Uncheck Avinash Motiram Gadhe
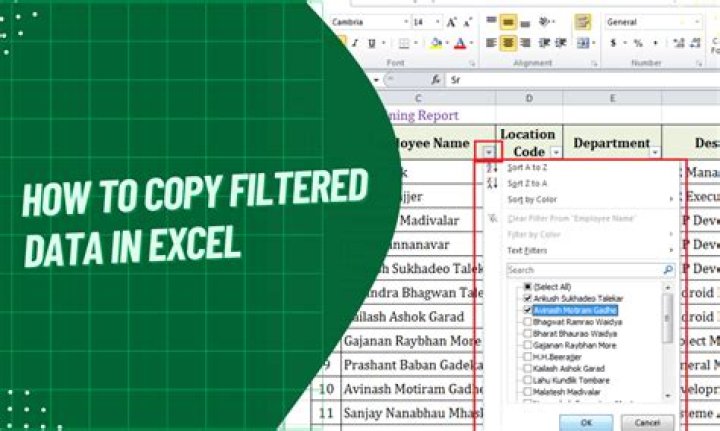The image size is (720, 431). [528, 310]
